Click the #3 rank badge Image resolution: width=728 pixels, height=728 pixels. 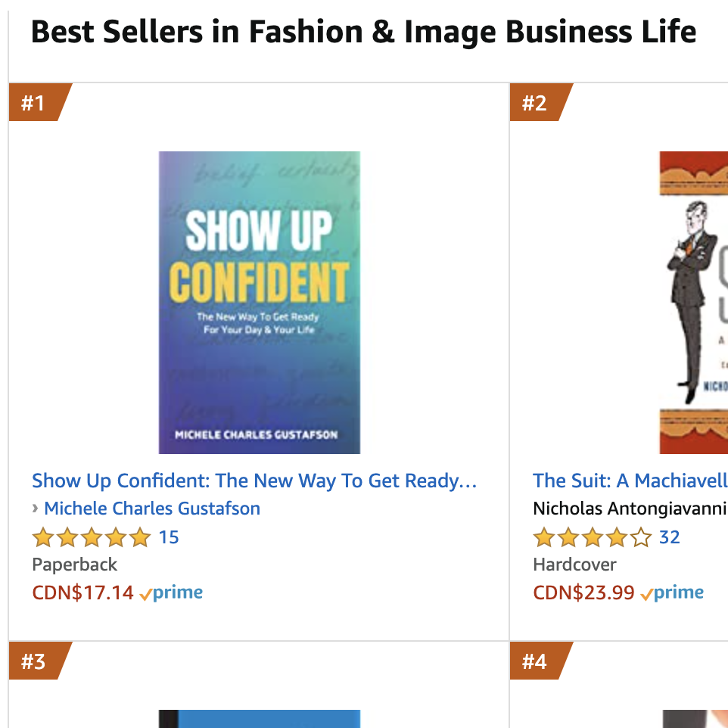tap(34, 661)
